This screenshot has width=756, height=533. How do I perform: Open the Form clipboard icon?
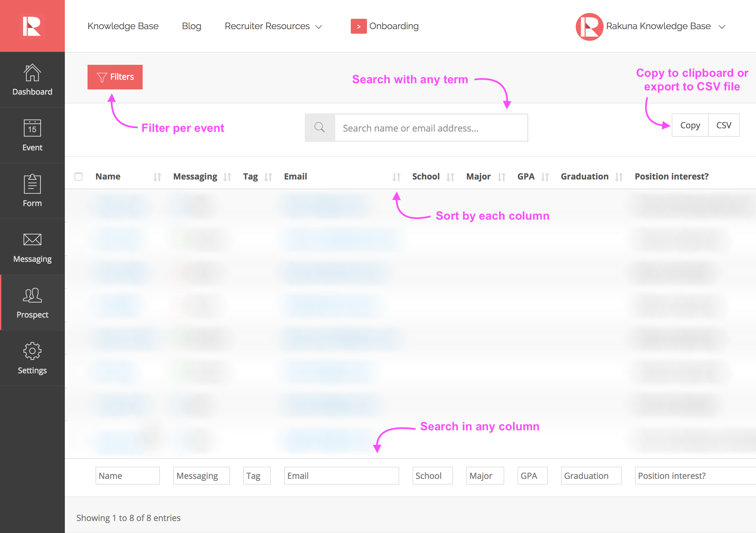click(x=32, y=184)
